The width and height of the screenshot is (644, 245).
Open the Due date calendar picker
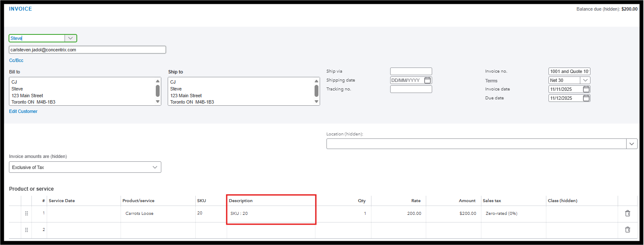coord(586,98)
